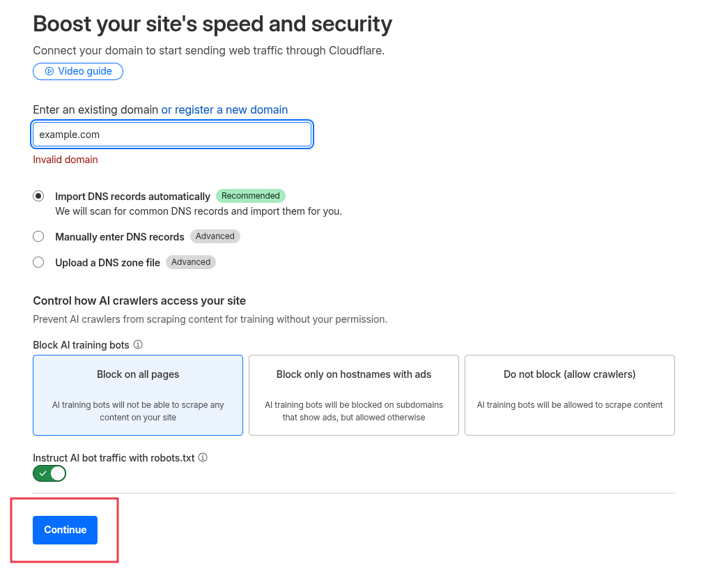This screenshot has height=580, width=728.
Task: Pick Do not block (allow crawlers) option
Action: [x=569, y=395]
